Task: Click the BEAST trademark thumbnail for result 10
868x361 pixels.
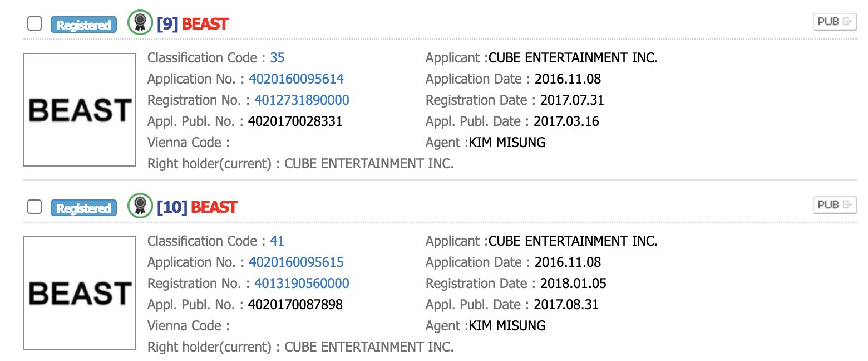Action: click(80, 293)
